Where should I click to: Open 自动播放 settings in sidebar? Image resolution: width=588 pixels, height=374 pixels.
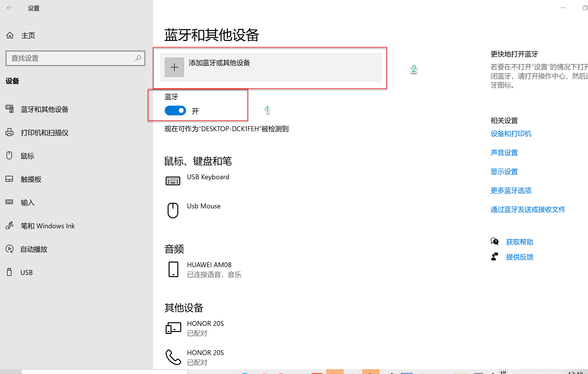(x=34, y=249)
